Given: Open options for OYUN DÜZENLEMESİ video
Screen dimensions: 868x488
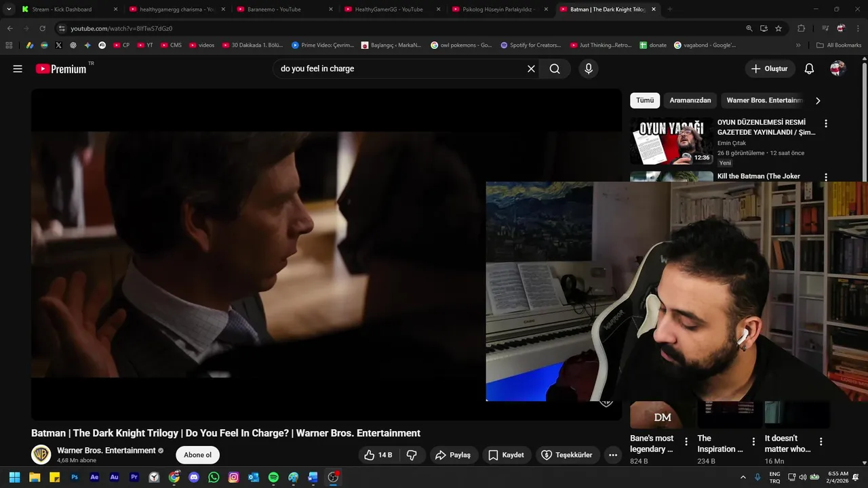Looking at the screenshot, I should (x=826, y=123).
